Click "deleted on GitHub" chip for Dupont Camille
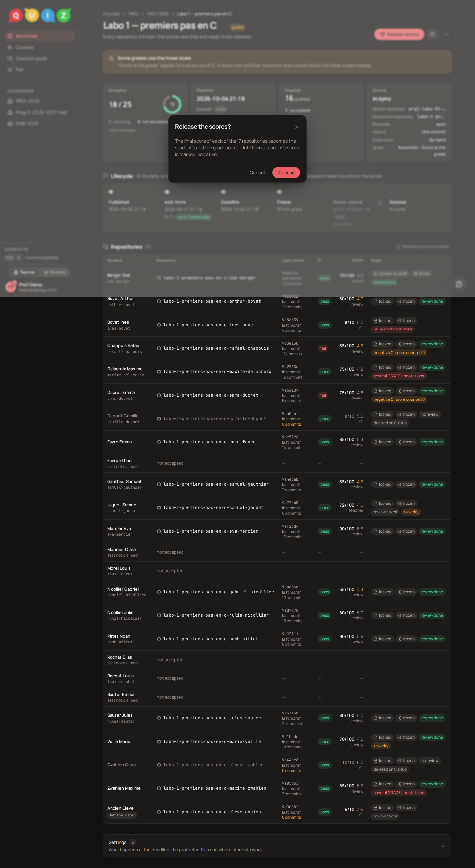Image resolution: width=475 pixels, height=868 pixels. [390, 423]
